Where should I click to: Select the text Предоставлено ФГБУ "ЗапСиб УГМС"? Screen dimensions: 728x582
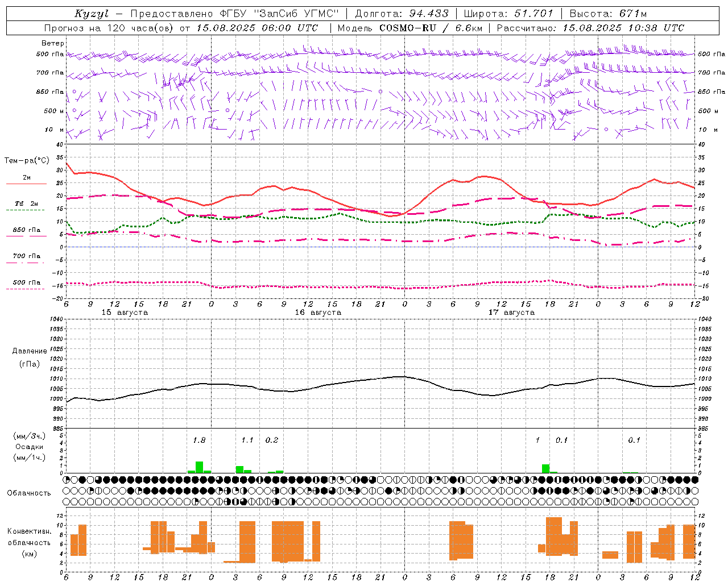point(235,14)
